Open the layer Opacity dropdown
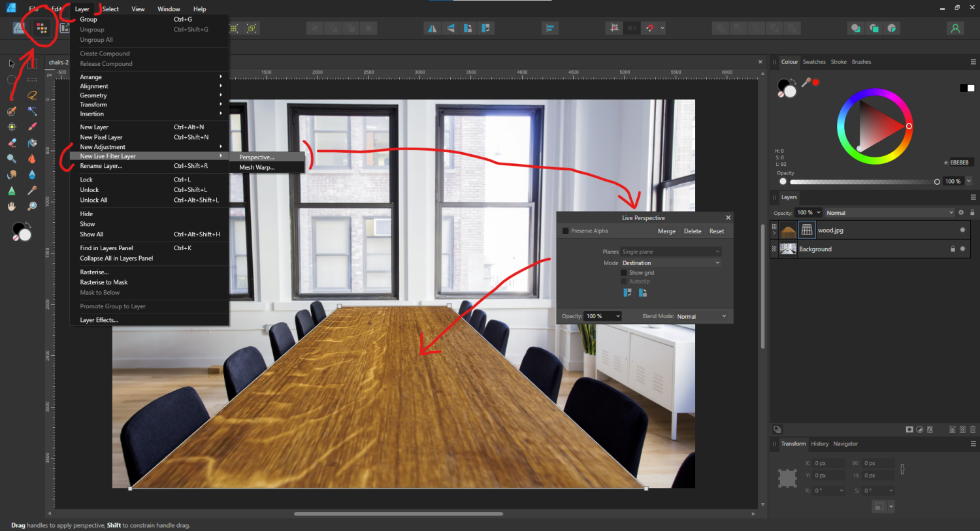 [x=808, y=212]
